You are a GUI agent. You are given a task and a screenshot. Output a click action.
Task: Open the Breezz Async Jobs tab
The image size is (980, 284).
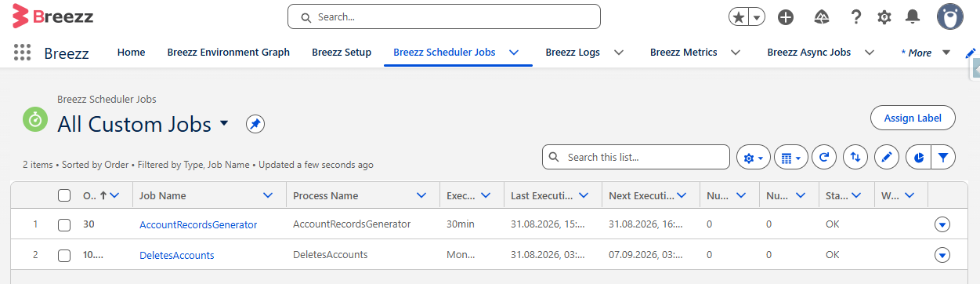(x=809, y=53)
